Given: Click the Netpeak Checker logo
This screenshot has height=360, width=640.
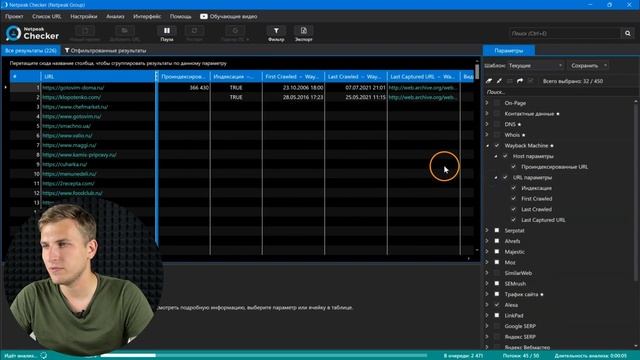Looking at the screenshot, I should (32, 33).
